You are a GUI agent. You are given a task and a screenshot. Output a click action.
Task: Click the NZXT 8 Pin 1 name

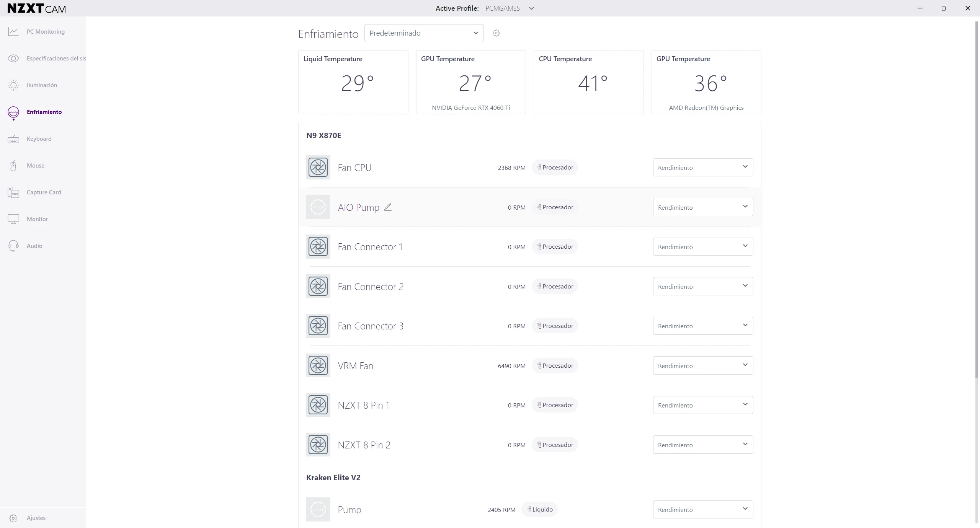[x=363, y=405]
